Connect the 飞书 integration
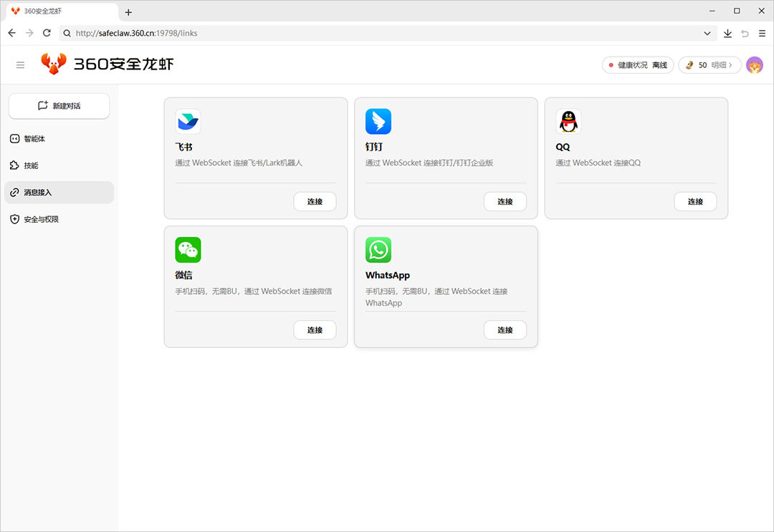This screenshot has width=774, height=532. [x=315, y=202]
